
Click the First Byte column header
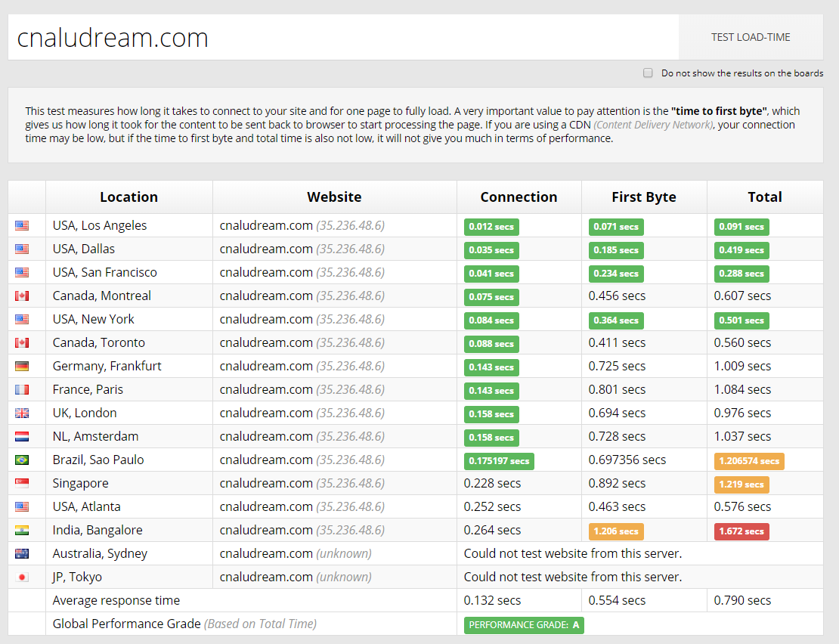(644, 197)
